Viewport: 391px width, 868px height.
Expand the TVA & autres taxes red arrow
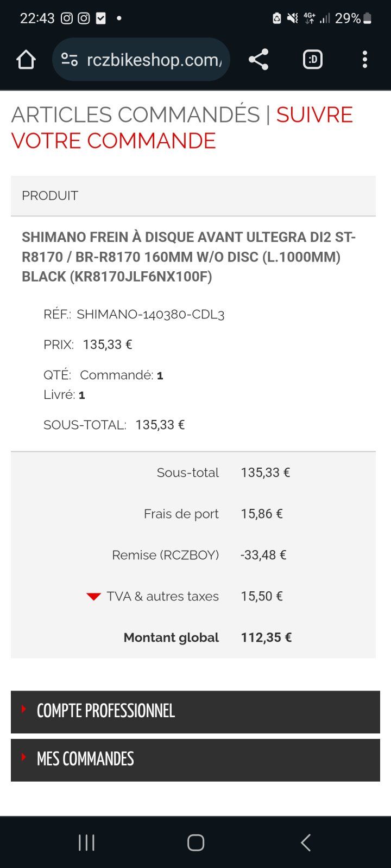click(93, 597)
